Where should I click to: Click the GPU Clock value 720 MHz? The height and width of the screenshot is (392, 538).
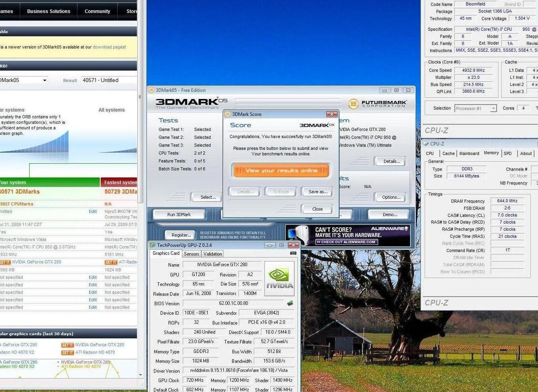195,380
